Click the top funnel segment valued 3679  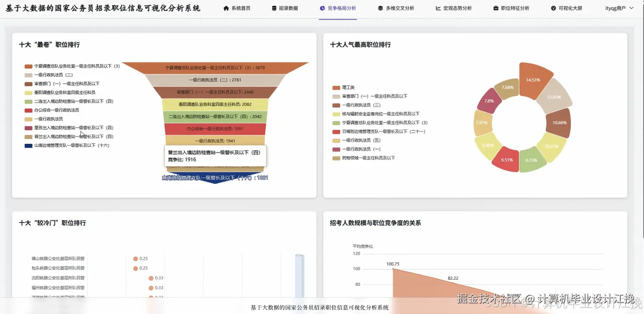tap(215, 68)
